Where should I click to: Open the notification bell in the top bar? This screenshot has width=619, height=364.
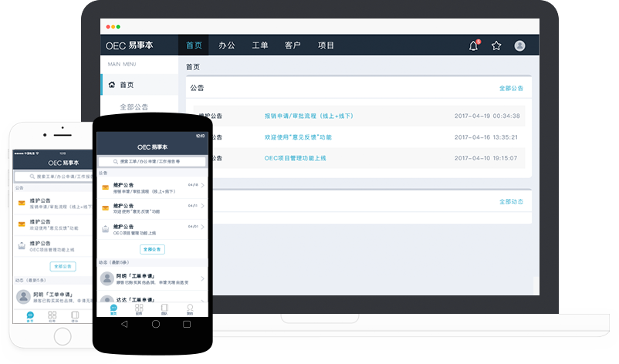click(x=474, y=45)
